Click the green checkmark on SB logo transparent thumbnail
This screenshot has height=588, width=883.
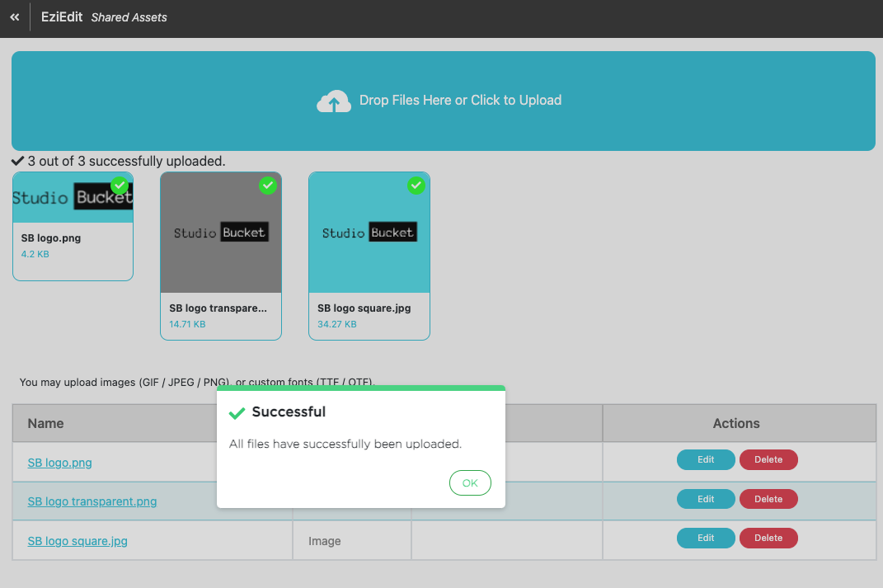(x=267, y=186)
